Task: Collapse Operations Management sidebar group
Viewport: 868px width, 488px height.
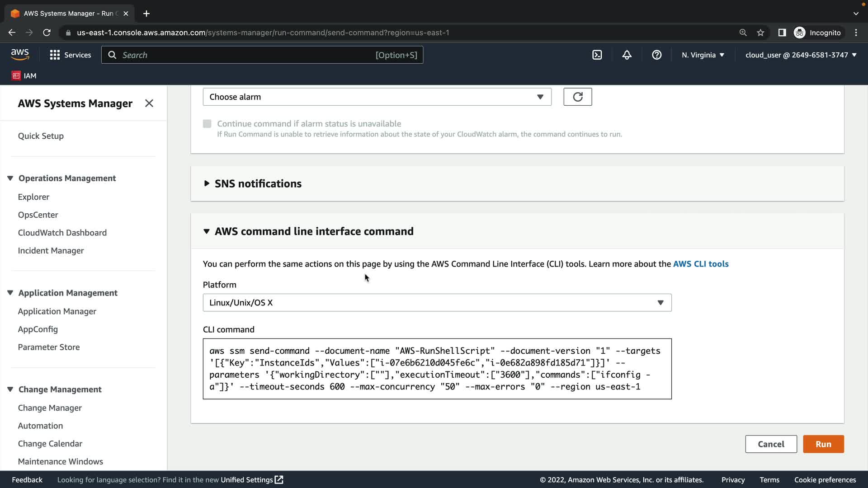Action: [x=66, y=178]
